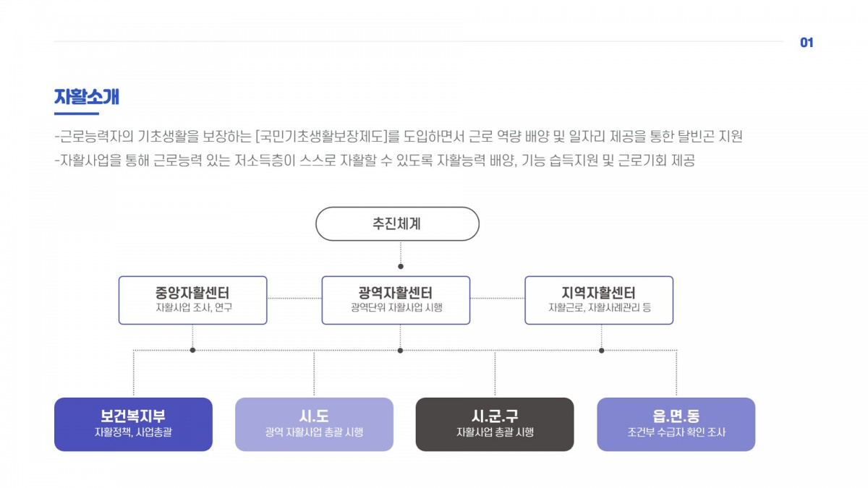
Task: Select the dark gray 시.군.구 box
Action: coord(495,424)
